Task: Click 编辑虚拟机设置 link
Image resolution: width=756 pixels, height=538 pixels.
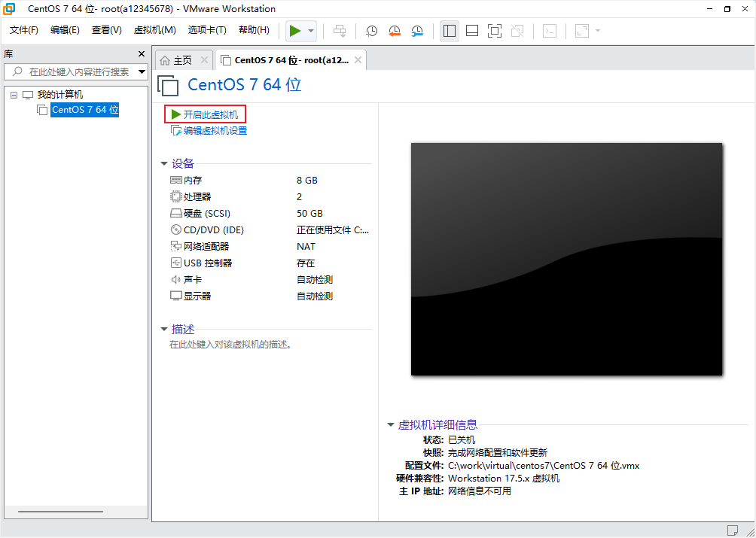Action: (215, 131)
